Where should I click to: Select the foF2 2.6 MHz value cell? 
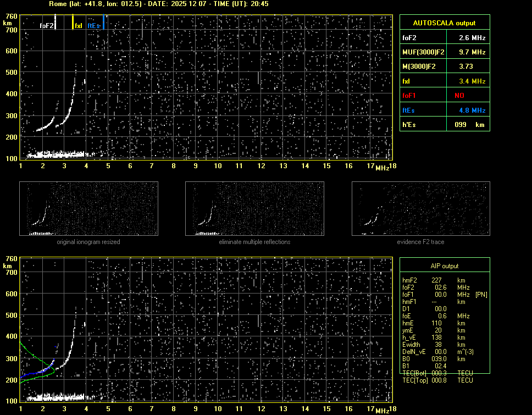(472, 38)
